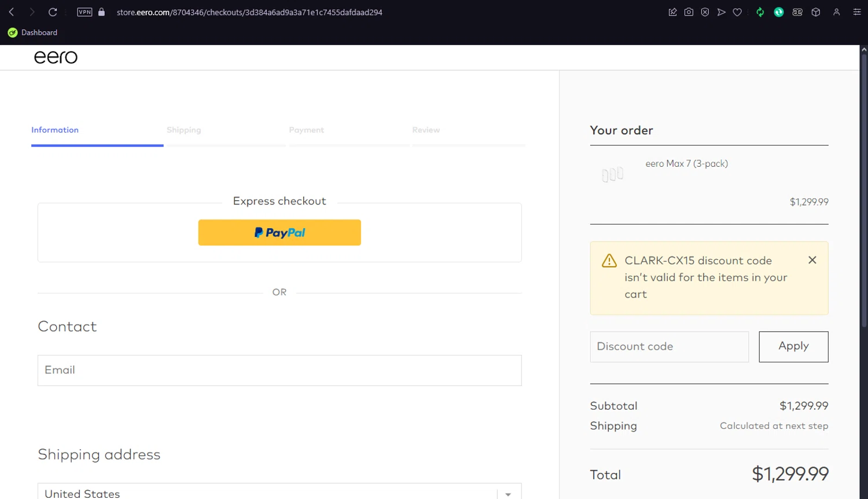Open the VPN badge in address bar
The width and height of the screenshot is (868, 499).
click(84, 12)
